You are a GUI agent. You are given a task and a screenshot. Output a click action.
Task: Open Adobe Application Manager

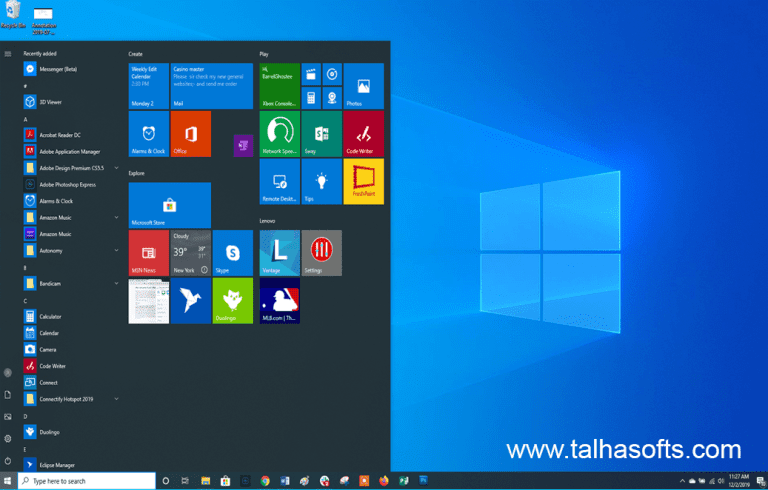[x=69, y=151]
